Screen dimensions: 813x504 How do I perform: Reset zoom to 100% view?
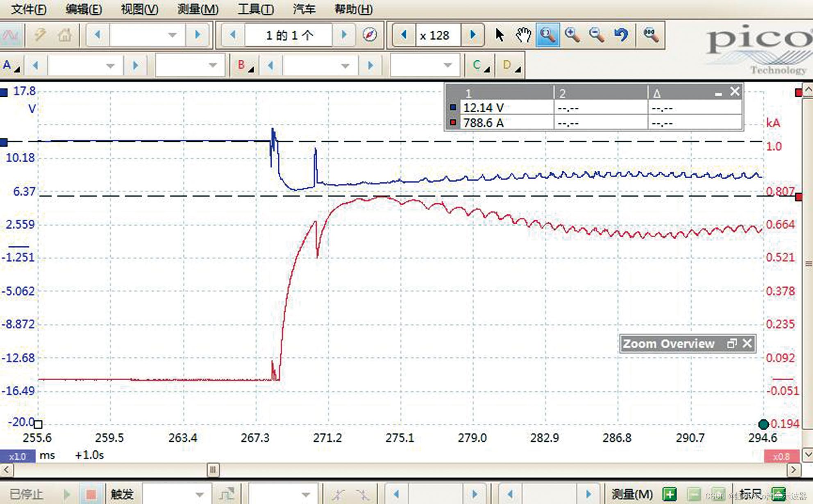coord(650,35)
